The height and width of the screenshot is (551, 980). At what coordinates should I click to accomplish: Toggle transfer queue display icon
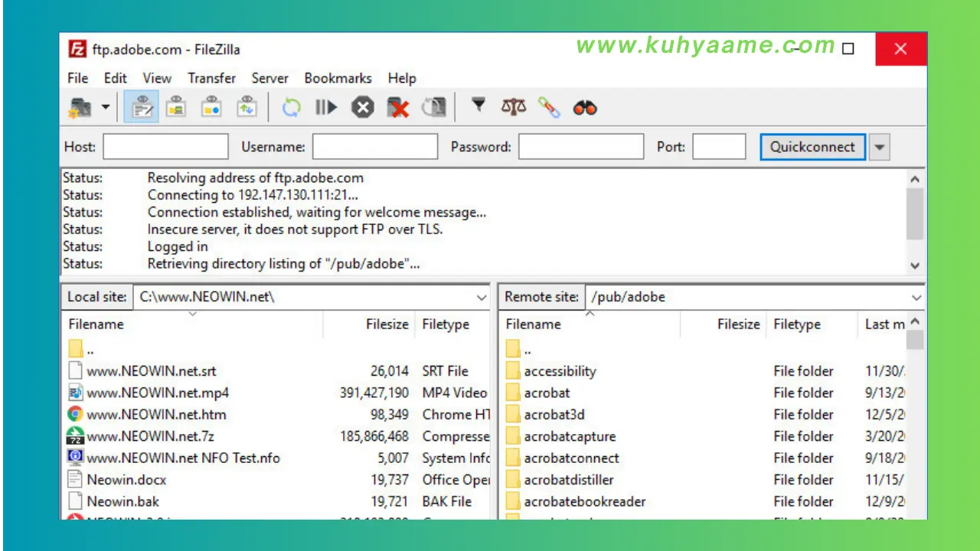pos(247,108)
